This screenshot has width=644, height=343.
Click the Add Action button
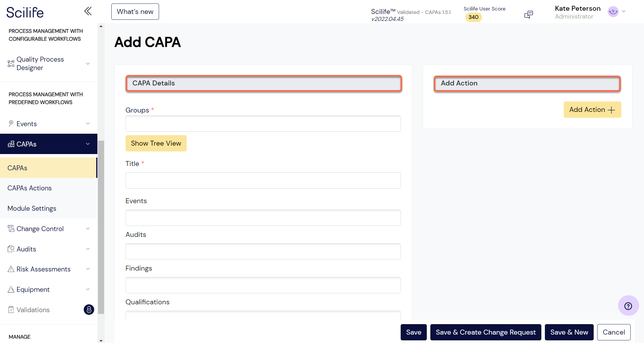(x=592, y=110)
